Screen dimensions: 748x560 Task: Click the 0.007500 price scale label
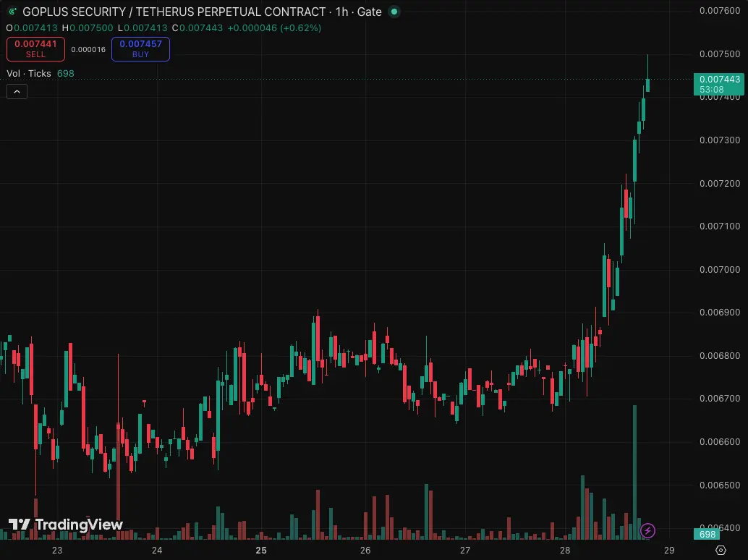tap(720, 54)
